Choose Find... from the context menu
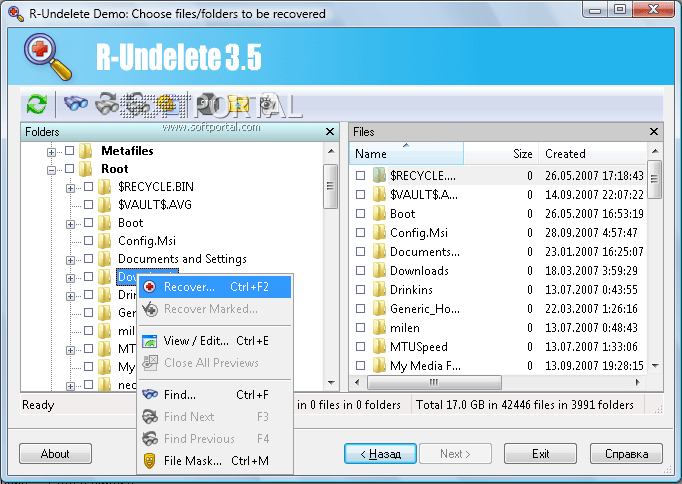Image resolution: width=682 pixels, height=484 pixels. pos(215,395)
